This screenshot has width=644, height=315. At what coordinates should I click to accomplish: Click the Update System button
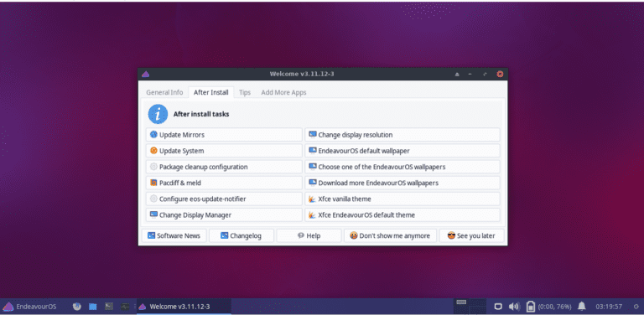click(x=224, y=151)
